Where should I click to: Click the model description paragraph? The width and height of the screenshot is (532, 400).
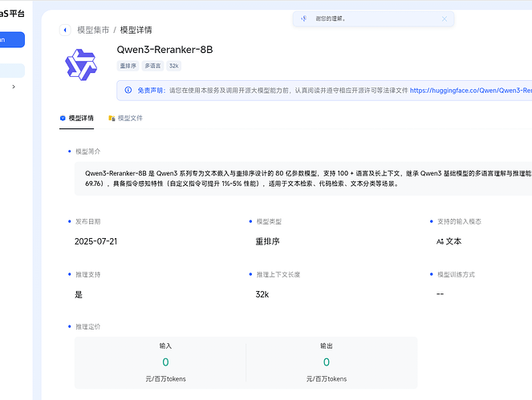point(308,178)
